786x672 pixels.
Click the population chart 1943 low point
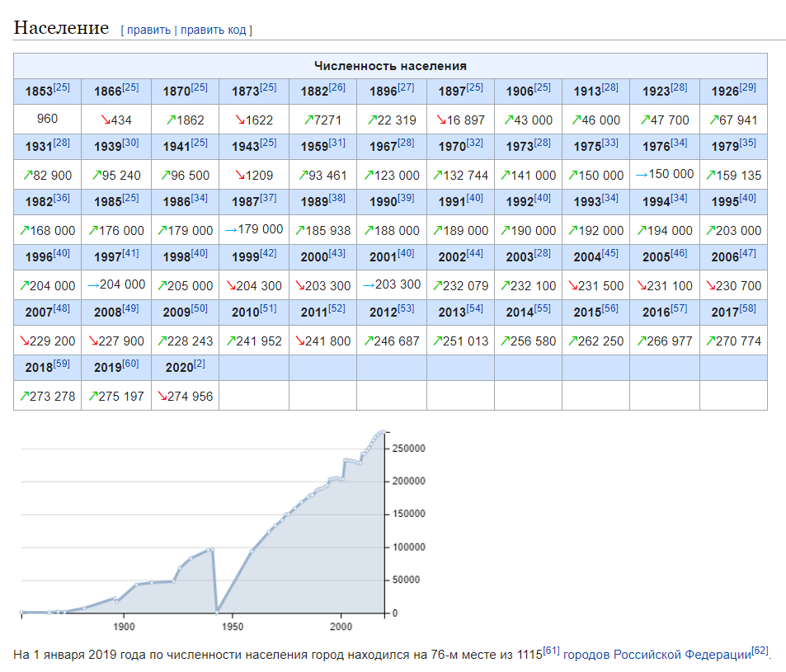217,613
